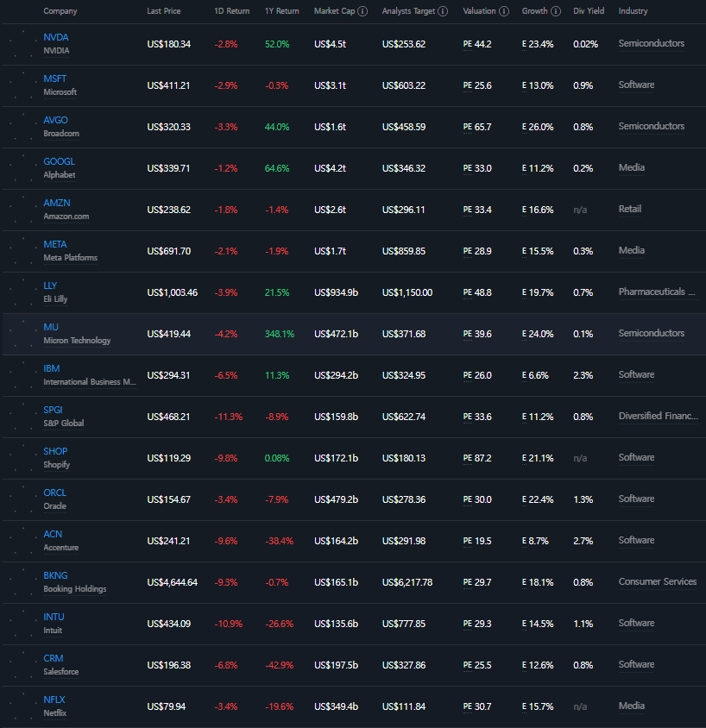This screenshot has width=706, height=728.
Task: Click the 0.08% one-year return for Shopify
Action: pos(277,458)
